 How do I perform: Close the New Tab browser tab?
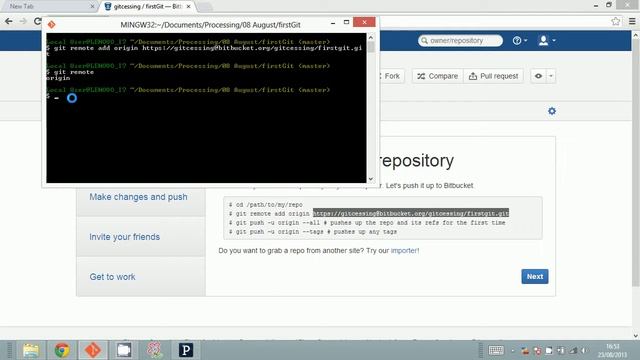tap(92, 6)
